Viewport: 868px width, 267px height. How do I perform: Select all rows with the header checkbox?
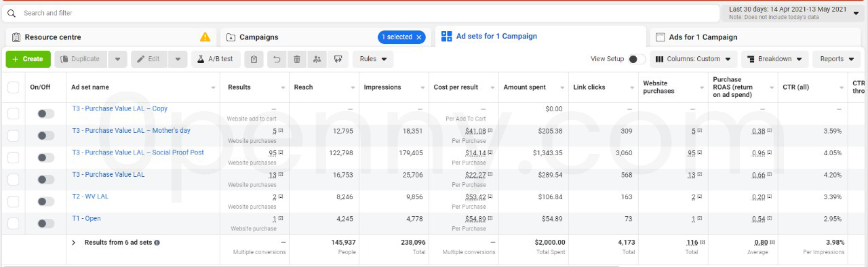coord(14,87)
